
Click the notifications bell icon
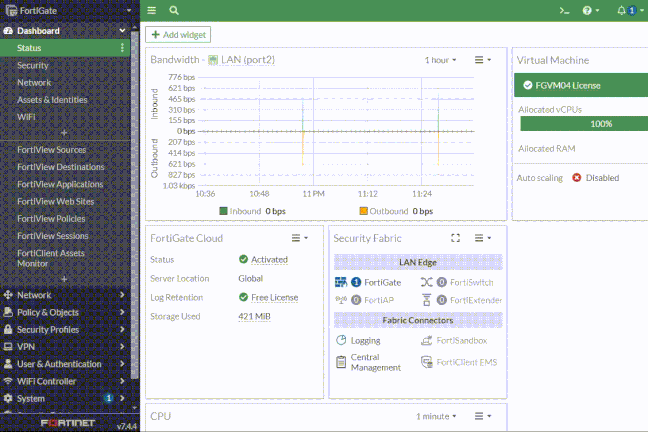(623, 10)
